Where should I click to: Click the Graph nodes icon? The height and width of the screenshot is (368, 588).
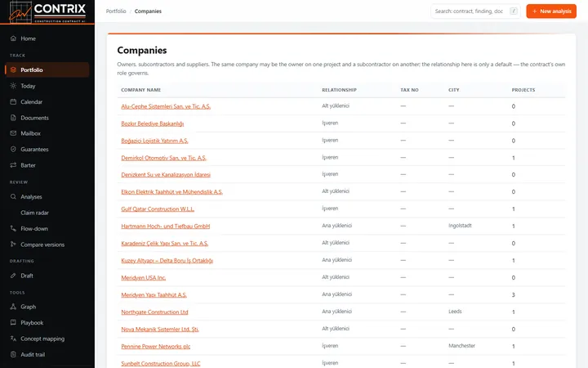[x=13, y=307]
